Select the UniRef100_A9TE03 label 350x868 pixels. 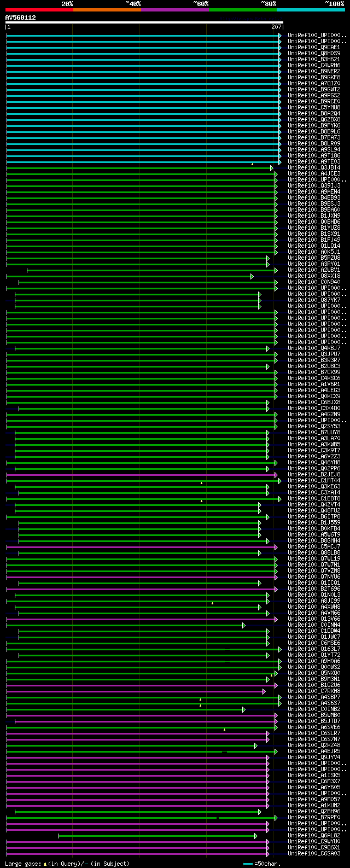coord(314,162)
